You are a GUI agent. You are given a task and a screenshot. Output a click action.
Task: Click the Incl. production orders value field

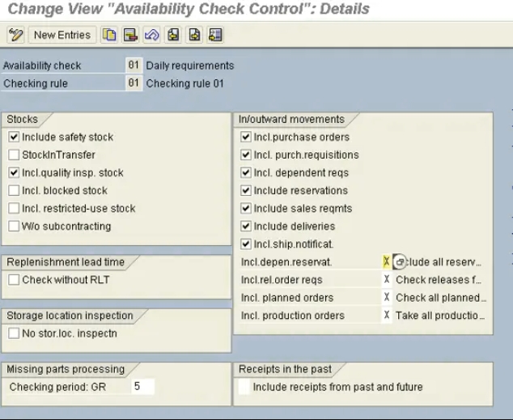[x=386, y=316]
